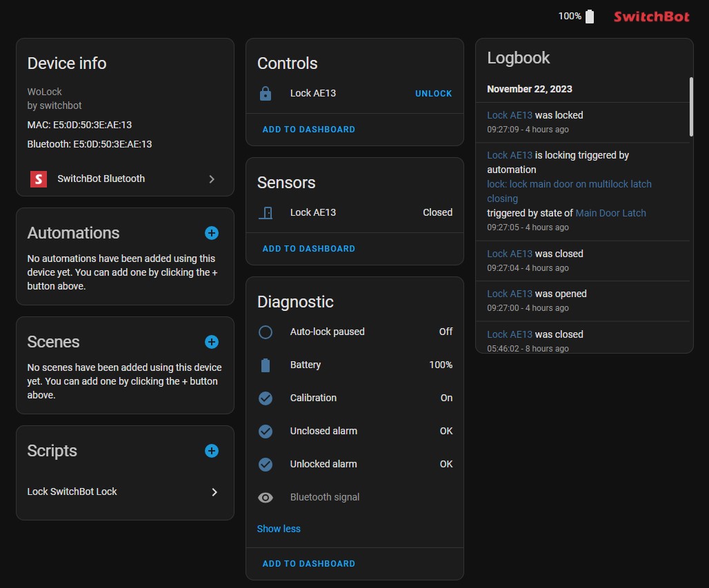
Task: Open the Lock SwitchBot Lock script chevron
Action: tap(214, 492)
